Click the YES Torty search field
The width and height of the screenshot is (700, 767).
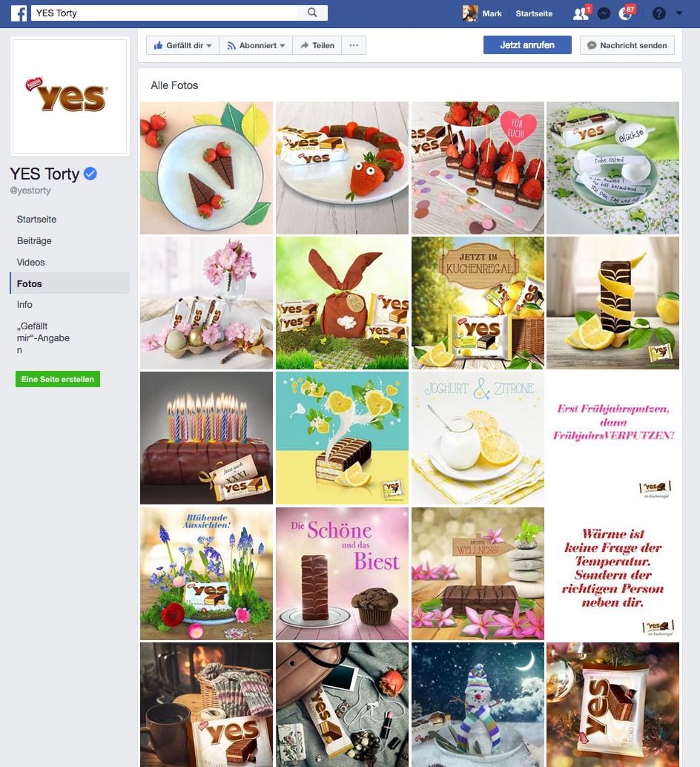(164, 13)
